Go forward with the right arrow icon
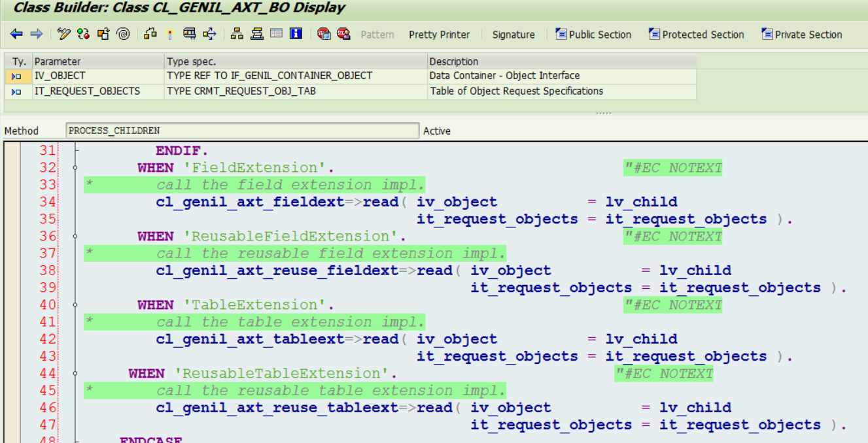This screenshot has height=443, width=868. point(37,34)
